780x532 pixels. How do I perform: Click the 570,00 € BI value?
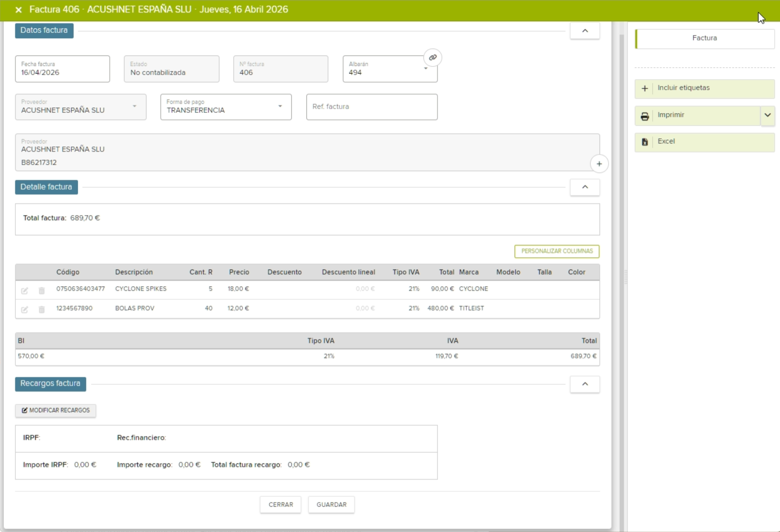click(x=31, y=356)
